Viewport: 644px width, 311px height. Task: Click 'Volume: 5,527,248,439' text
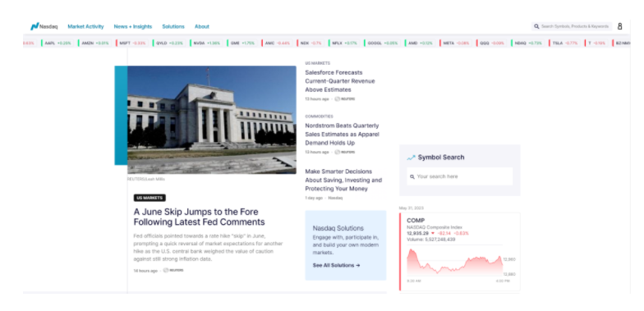tap(430, 240)
